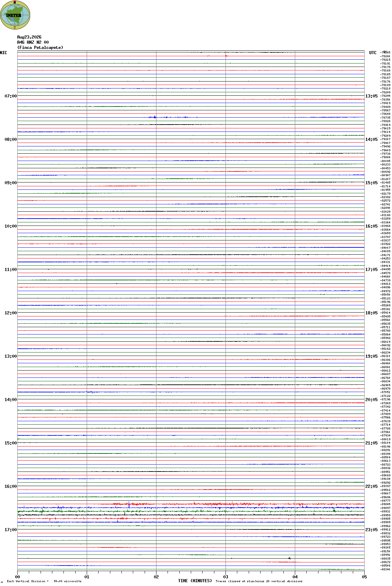Click the 02 minute axis tick label

click(156, 577)
